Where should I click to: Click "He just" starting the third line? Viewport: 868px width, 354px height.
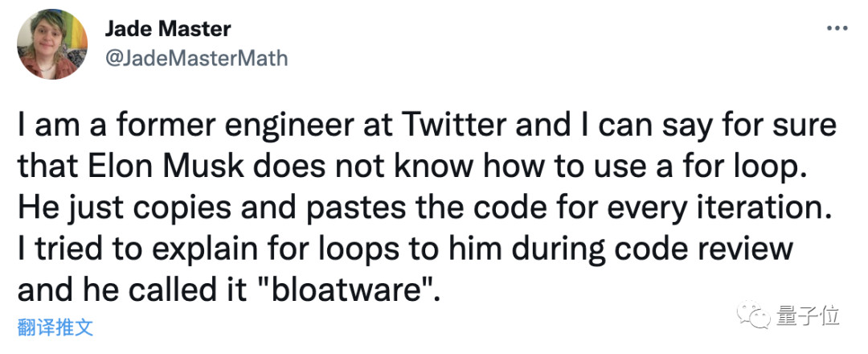72,207
